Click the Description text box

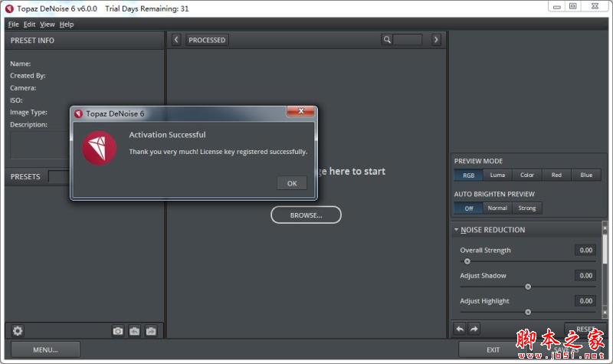[x=40, y=145]
